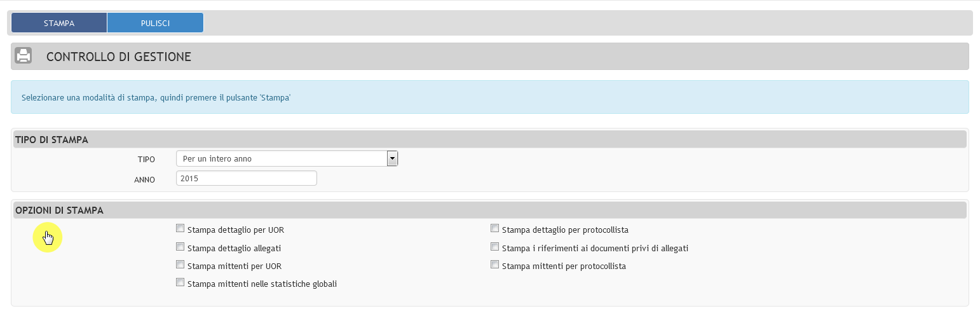The width and height of the screenshot is (980, 311).
Task: Click the PULISCI button
Action: [155, 23]
